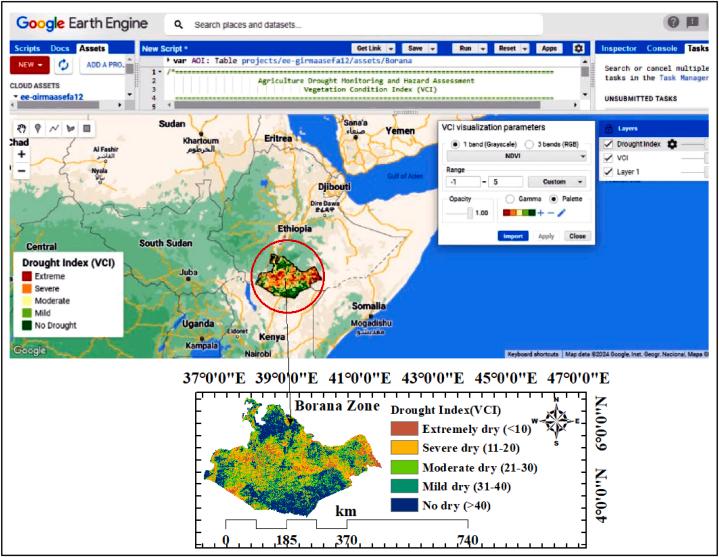Image resolution: width=719 pixels, height=557 pixels.
Task: Click the blue Import button
Action: point(512,236)
